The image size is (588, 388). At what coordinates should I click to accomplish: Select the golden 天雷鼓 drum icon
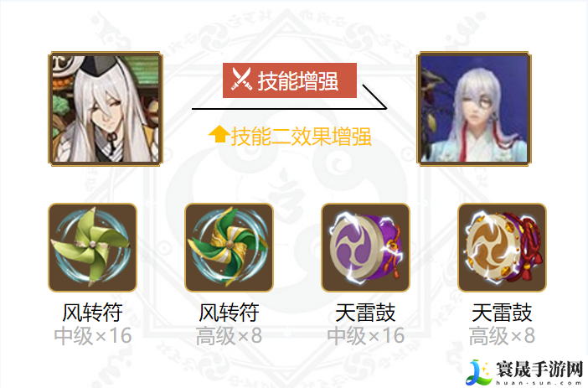(x=502, y=247)
